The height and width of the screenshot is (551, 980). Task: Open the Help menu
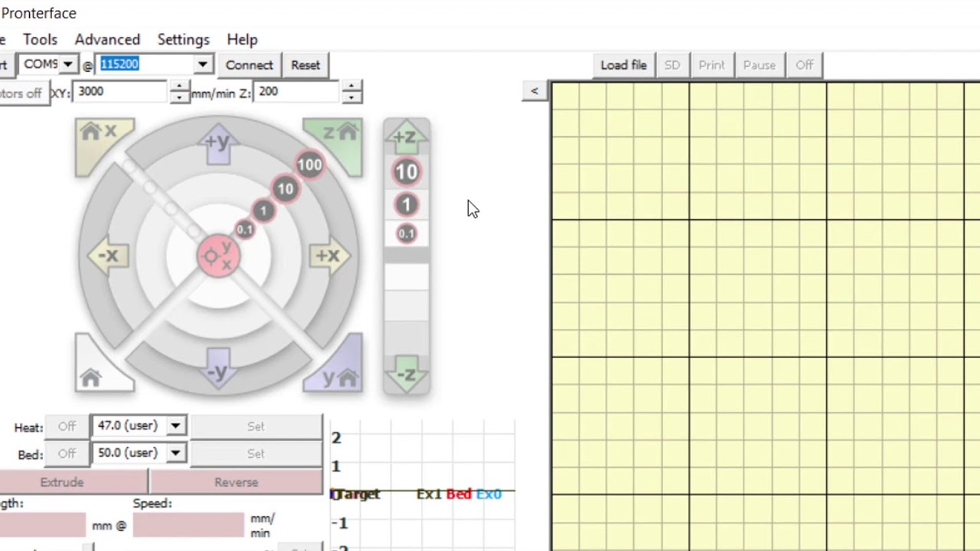click(242, 40)
